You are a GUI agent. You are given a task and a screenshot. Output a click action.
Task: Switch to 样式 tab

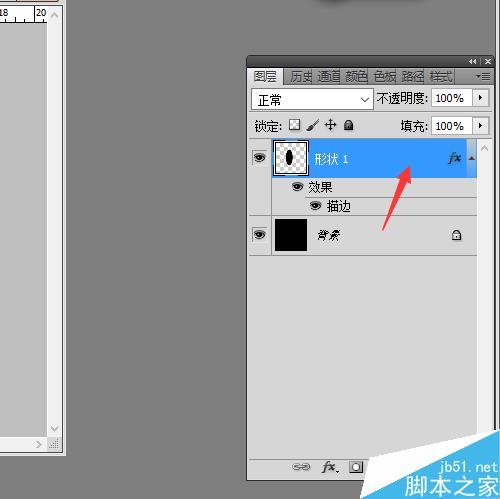(x=441, y=77)
